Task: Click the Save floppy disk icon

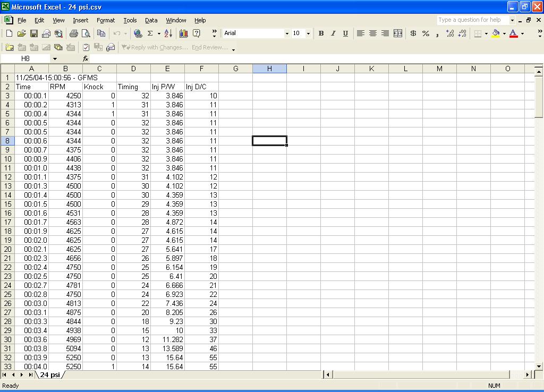Action: coord(33,33)
